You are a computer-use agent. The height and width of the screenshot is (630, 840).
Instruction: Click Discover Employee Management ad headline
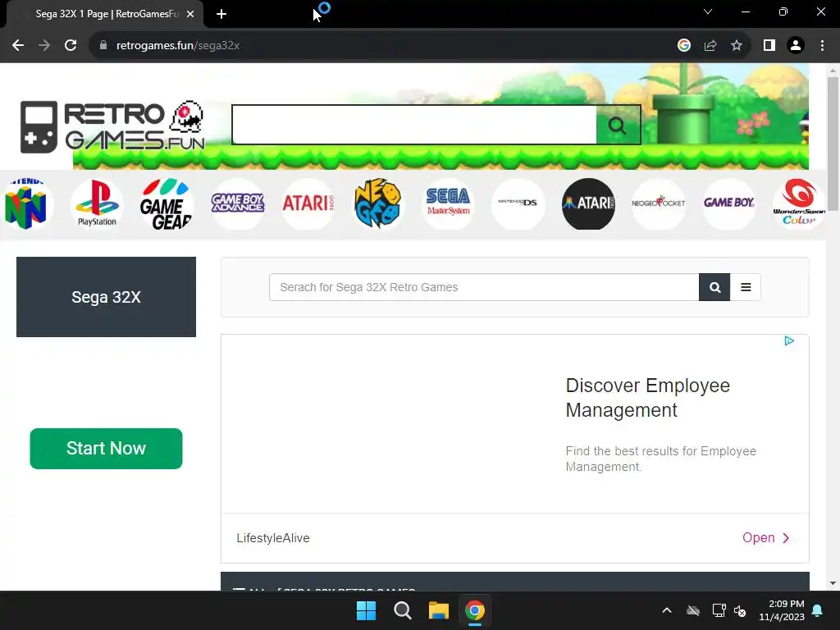coord(648,398)
